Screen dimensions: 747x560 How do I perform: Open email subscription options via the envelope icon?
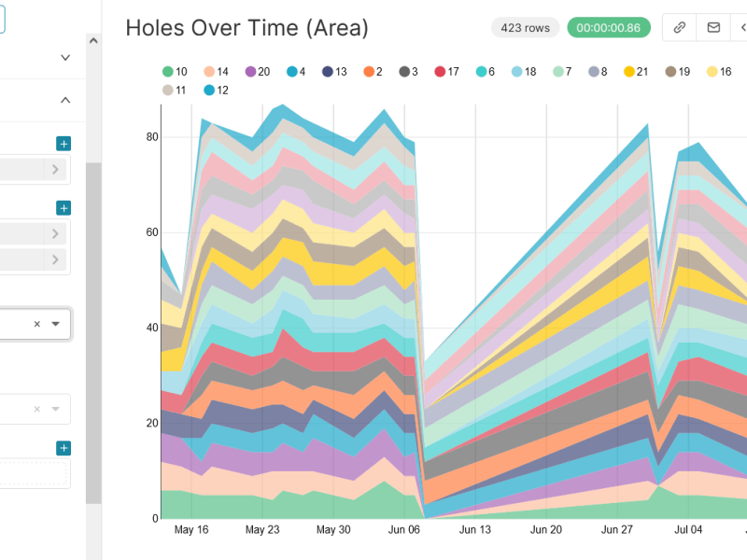tap(712, 28)
